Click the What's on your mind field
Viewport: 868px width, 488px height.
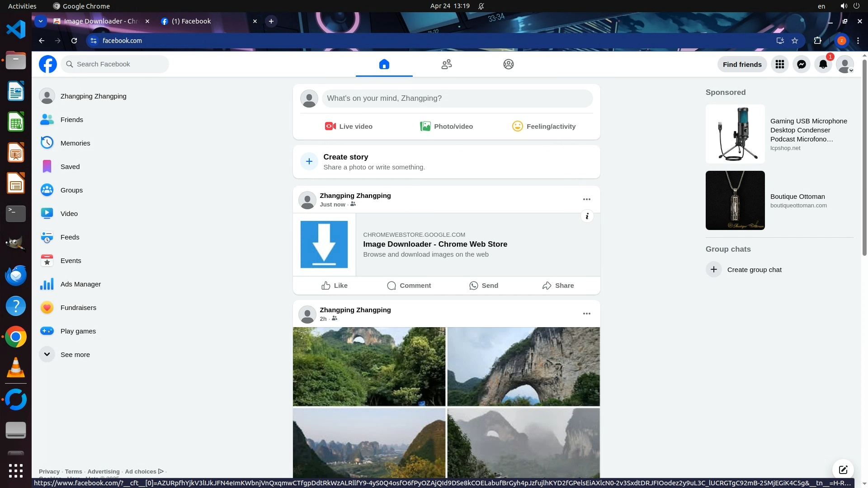[x=457, y=99]
